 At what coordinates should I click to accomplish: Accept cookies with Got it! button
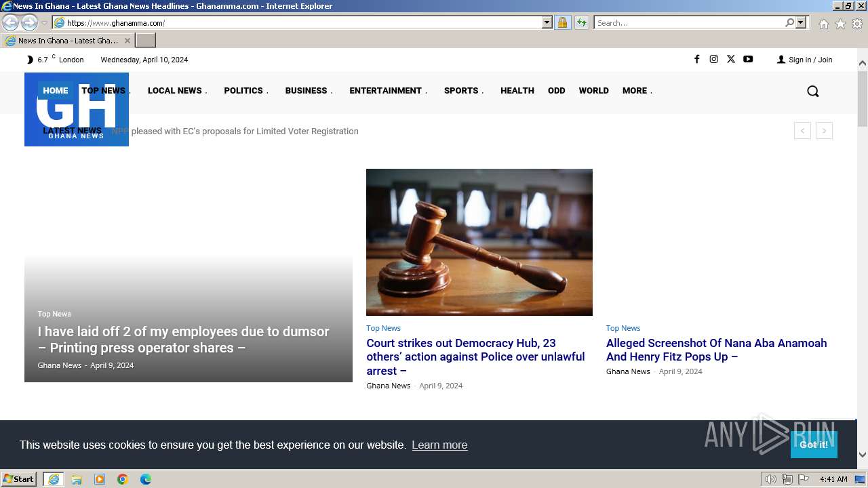pos(814,445)
